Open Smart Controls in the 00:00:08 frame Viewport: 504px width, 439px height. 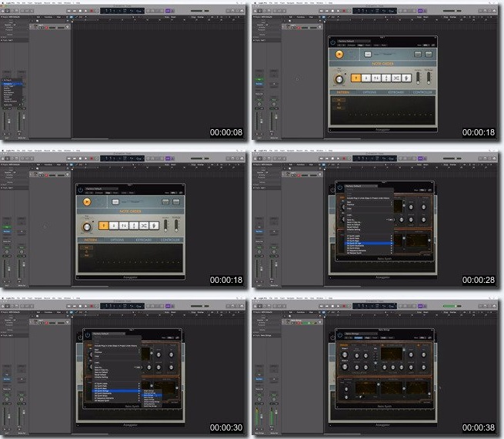pos(23,11)
